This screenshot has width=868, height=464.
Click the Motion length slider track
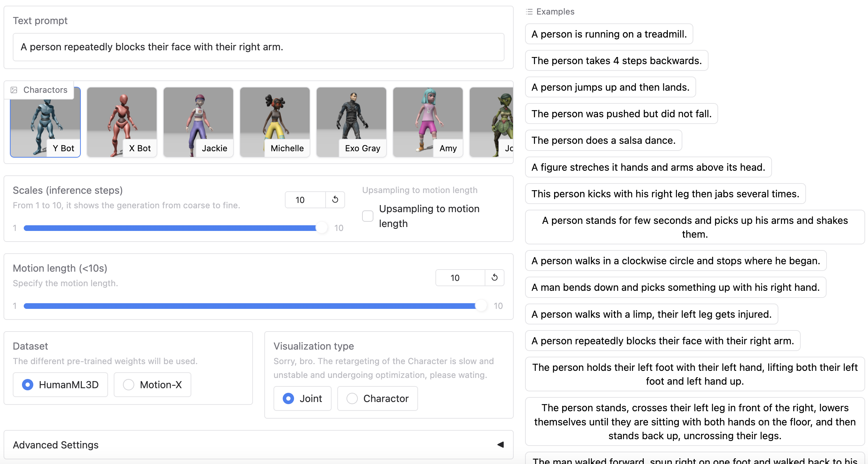[x=248, y=306]
